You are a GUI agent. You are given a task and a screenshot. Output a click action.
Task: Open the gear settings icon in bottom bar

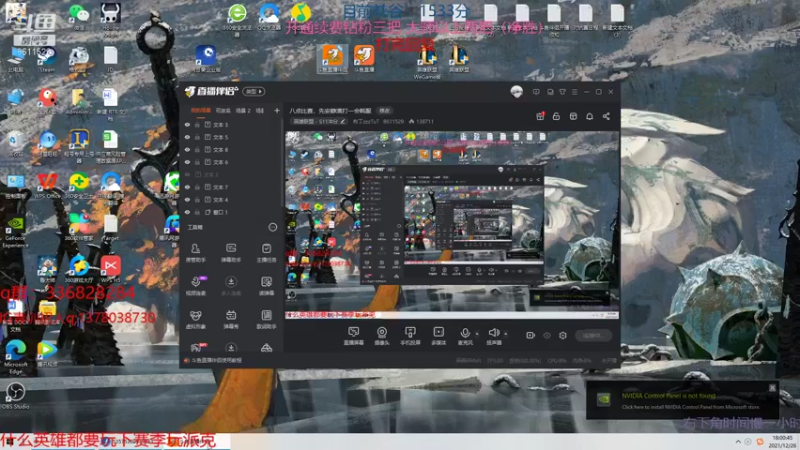click(563, 335)
